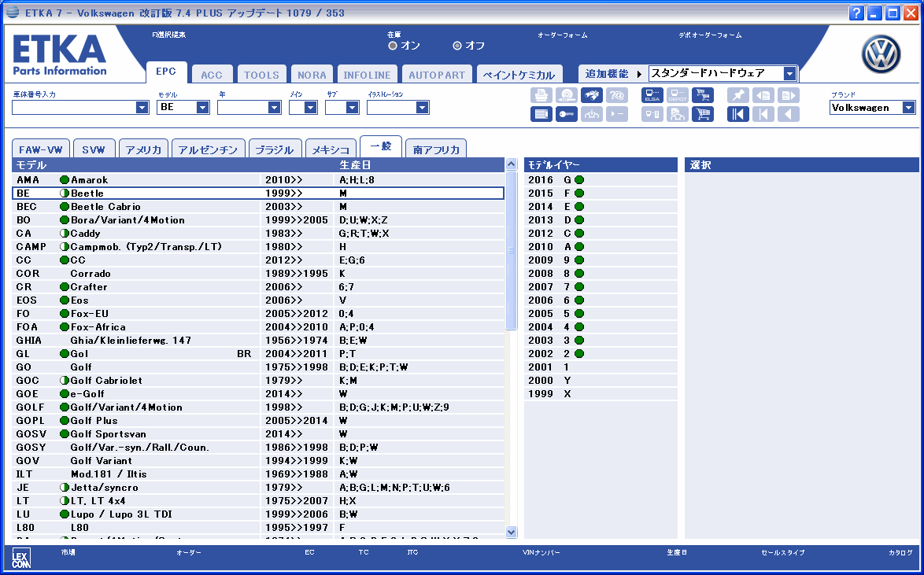Click the double-bar jump to start icon

[x=737, y=114]
